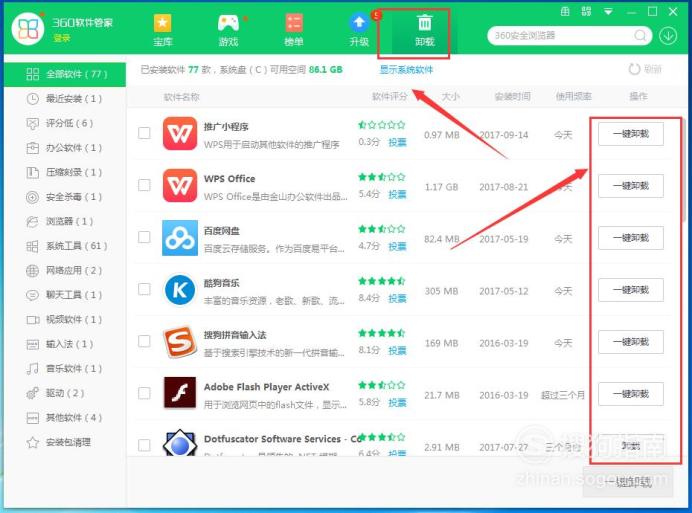Click 一键卸载 for Adobe Flash Player ActiveX
The width and height of the screenshot is (692, 513).
pos(631,394)
